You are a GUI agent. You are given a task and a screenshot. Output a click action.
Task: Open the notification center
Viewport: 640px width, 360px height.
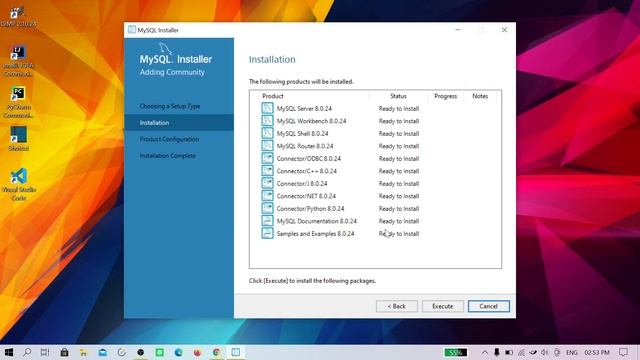[623, 352]
